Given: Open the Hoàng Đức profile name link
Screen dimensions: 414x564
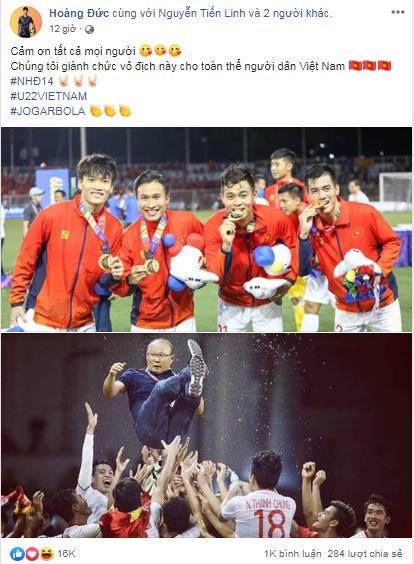Looking at the screenshot, I should [79, 13].
